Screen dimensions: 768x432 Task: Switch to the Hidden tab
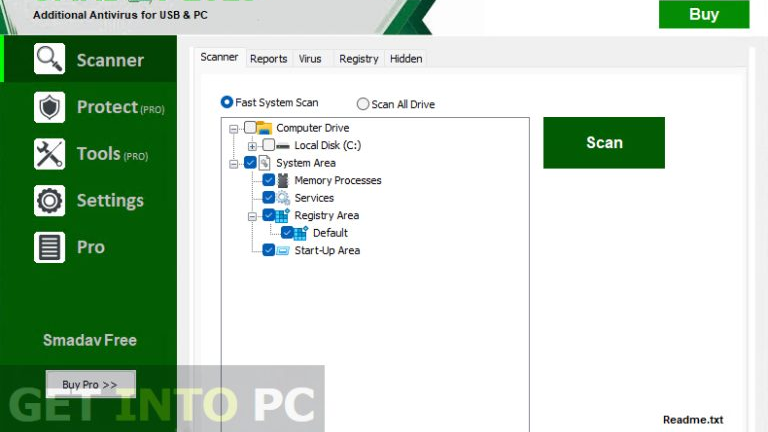[406, 59]
